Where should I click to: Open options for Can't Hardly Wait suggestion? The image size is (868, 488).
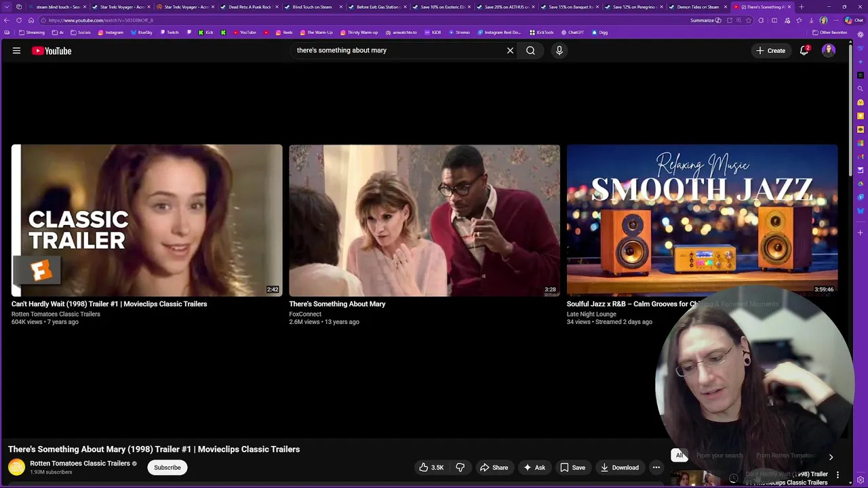tap(837, 475)
